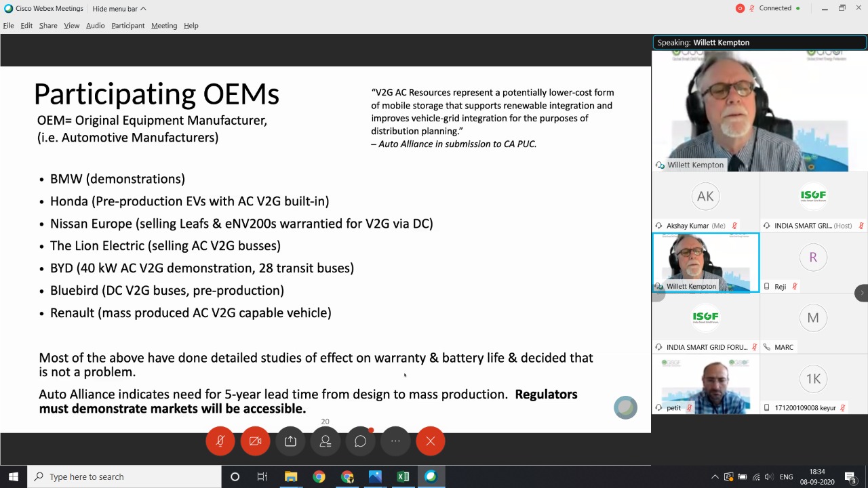Image resolution: width=868 pixels, height=488 pixels.
Task: Select highlighted Willett Kempton small tile
Action: coord(705,263)
